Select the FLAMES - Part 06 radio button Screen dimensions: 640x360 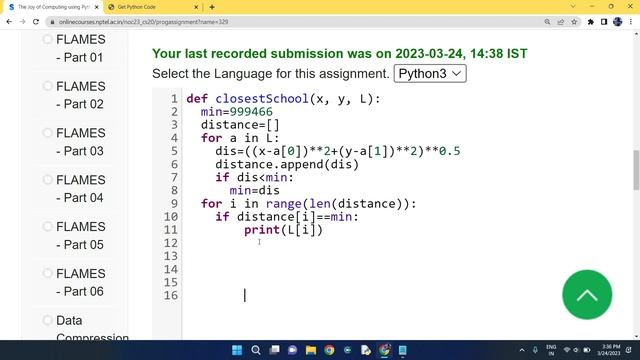tap(47, 273)
